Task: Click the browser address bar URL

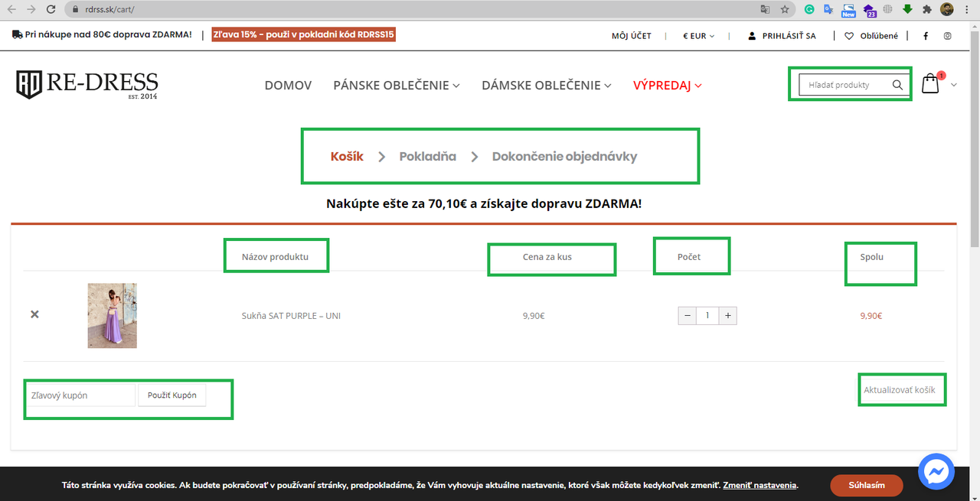Action: (109, 10)
